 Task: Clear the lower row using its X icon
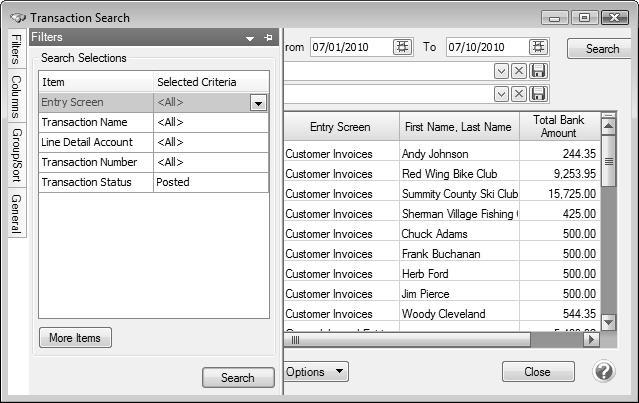519,93
